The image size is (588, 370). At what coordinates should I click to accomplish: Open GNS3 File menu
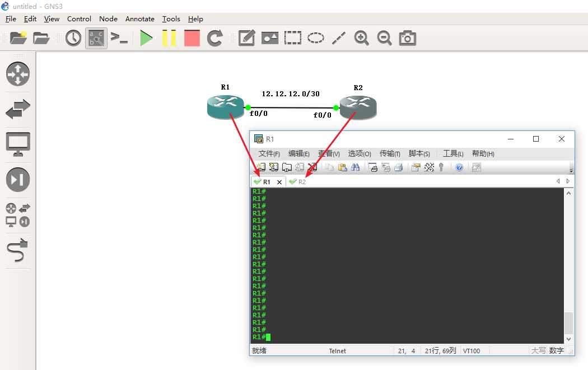tap(11, 18)
